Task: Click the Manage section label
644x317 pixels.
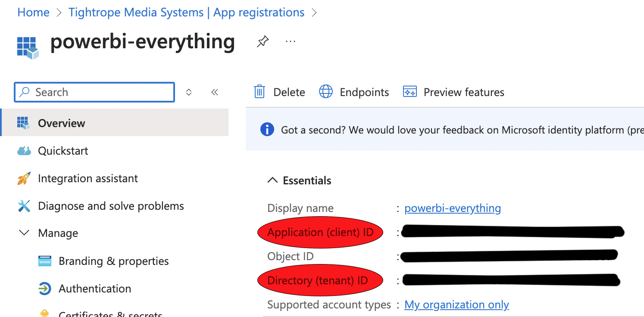Action: click(x=58, y=233)
